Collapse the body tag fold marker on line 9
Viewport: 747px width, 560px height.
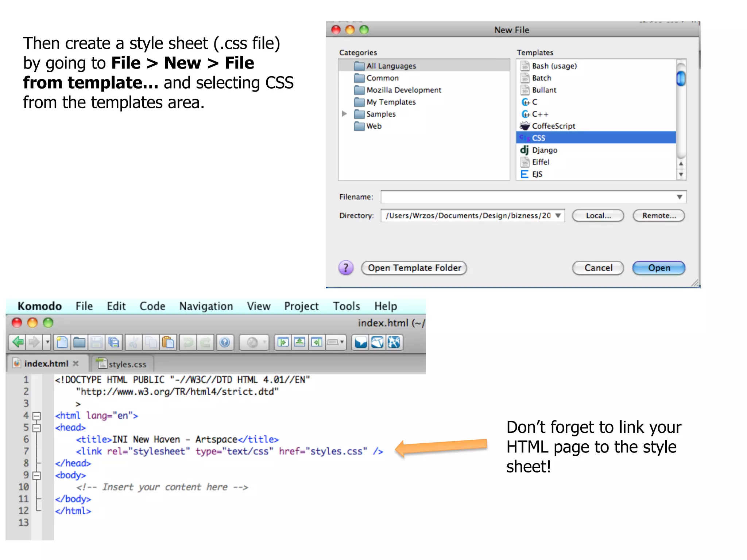coord(36,475)
